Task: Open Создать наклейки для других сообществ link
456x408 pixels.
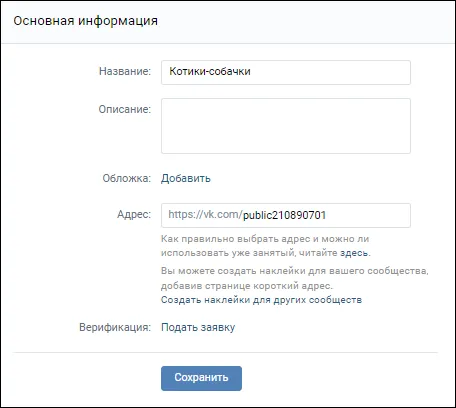Action: pyautogui.click(x=261, y=300)
